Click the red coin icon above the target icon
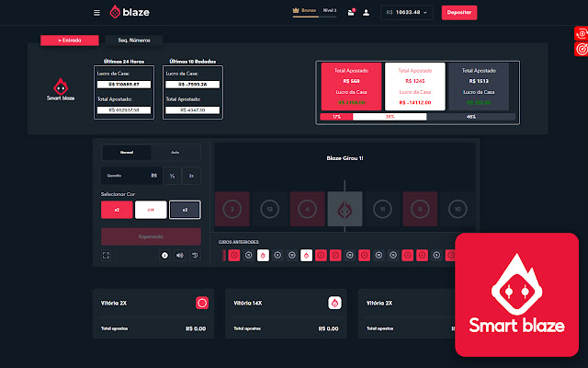The height and width of the screenshot is (368, 588). (x=582, y=33)
